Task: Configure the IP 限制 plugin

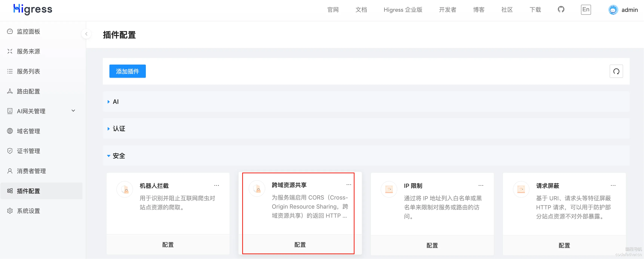Action: (432, 245)
